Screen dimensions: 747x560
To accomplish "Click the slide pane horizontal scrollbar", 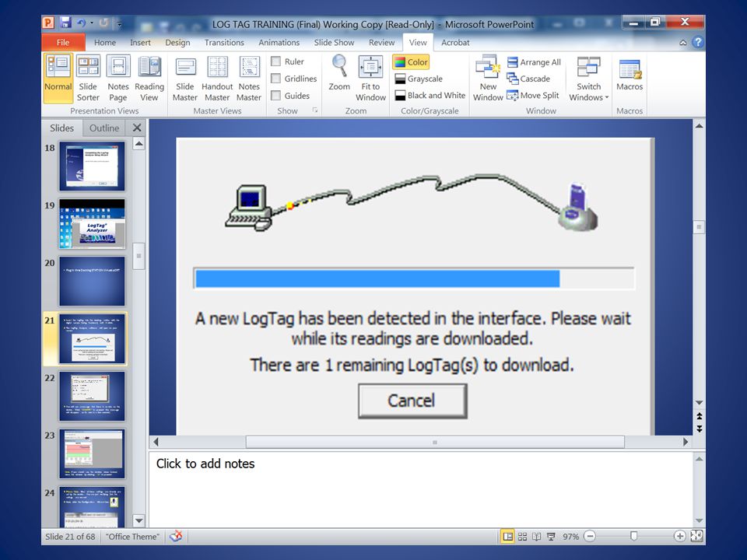I will [434, 442].
